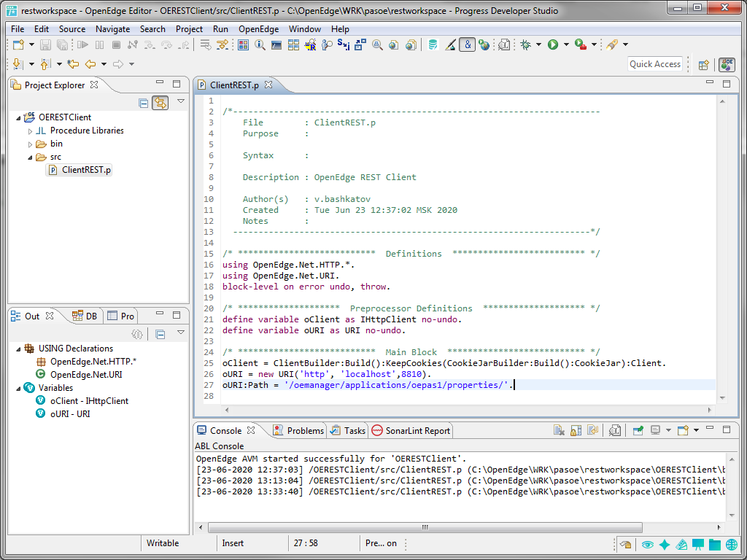
Task: Toggle the ampersand toolbar button
Action: 468,44
